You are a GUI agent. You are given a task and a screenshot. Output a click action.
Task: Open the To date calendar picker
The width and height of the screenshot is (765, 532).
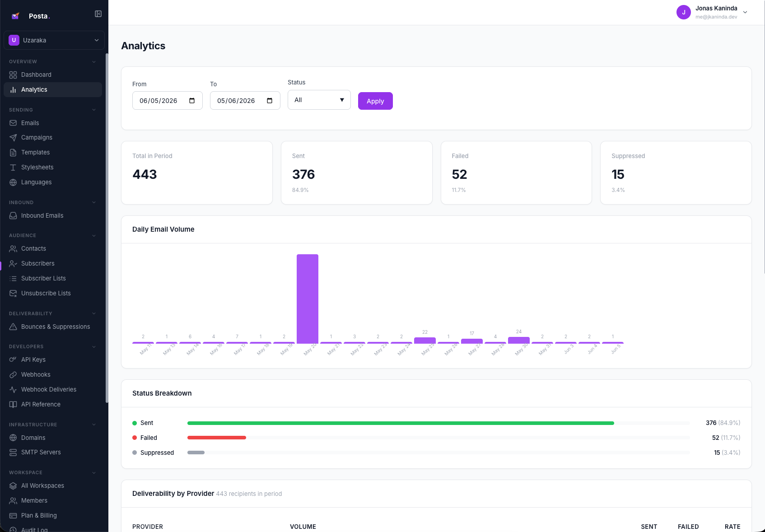[x=270, y=101]
